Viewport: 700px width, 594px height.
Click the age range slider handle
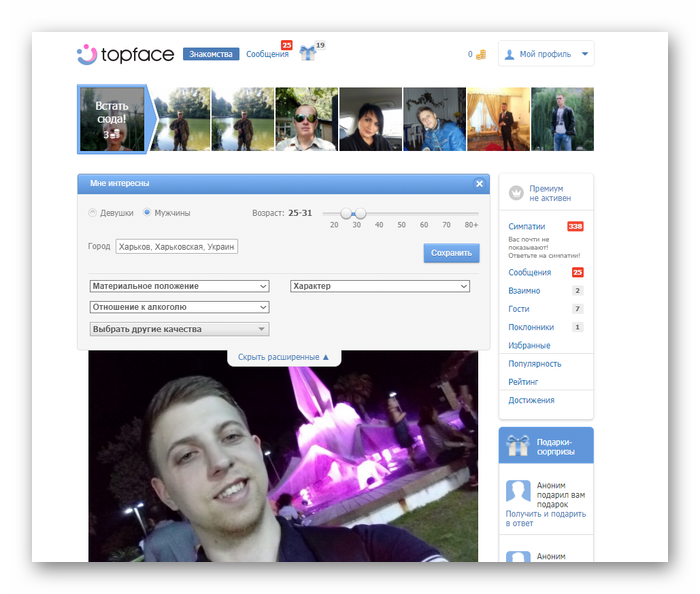[x=346, y=213]
